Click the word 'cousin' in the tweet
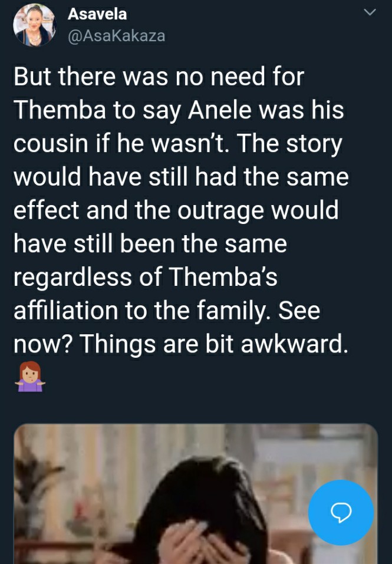 tap(51, 143)
